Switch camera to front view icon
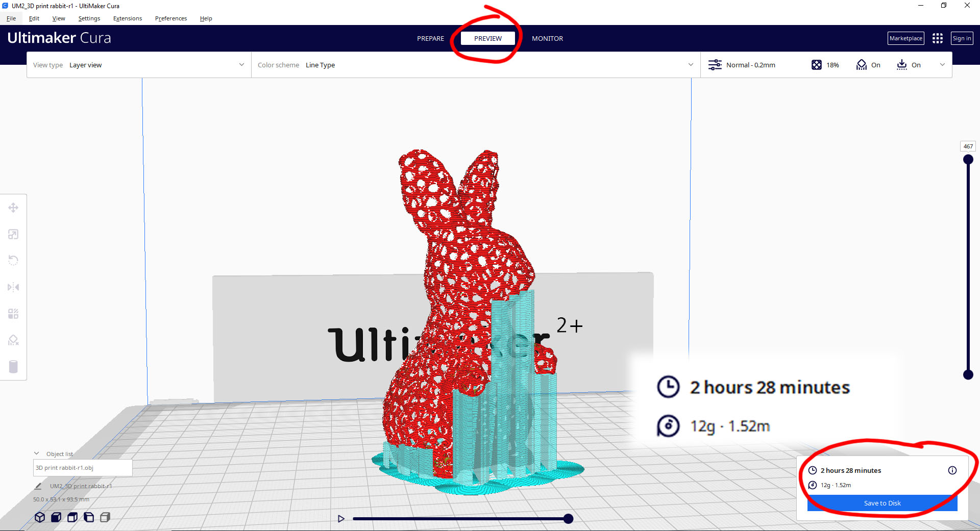 (56, 517)
